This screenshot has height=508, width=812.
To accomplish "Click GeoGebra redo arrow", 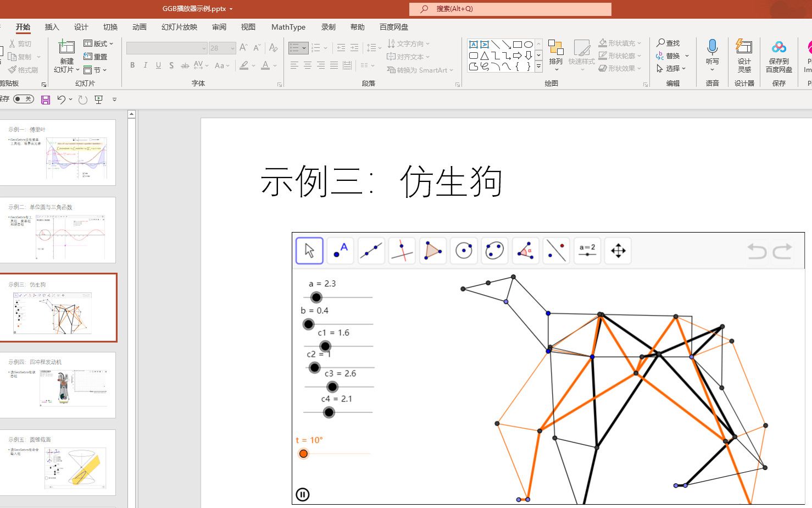I will [782, 251].
